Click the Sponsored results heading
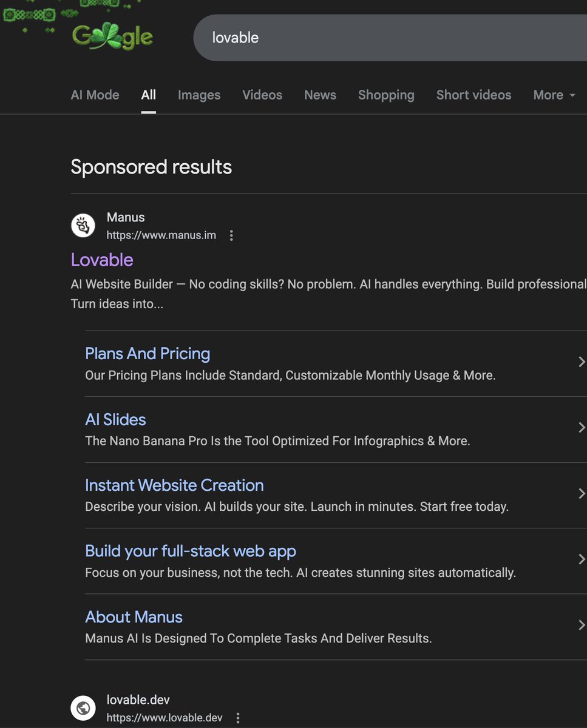Screen dimensions: 587x728 tap(151, 167)
